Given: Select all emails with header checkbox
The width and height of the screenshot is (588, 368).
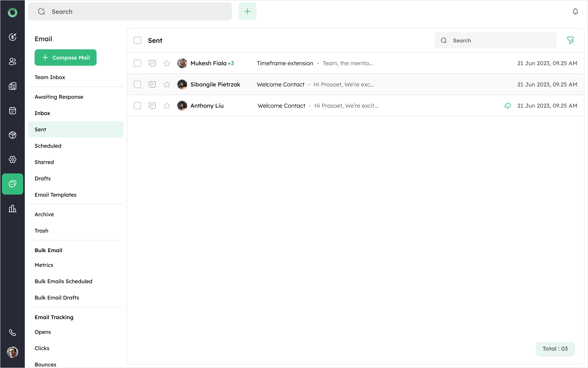Looking at the screenshot, I should click(137, 40).
